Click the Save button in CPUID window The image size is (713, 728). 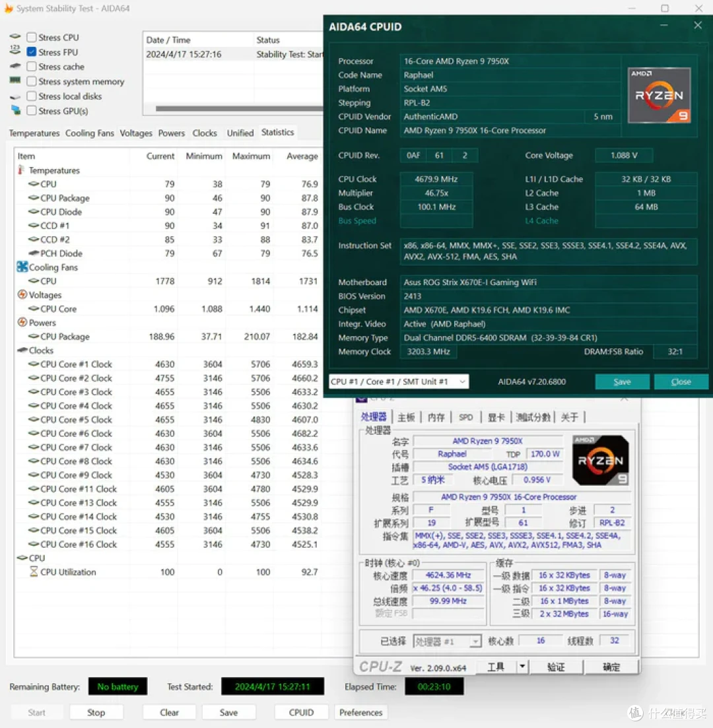tap(622, 381)
